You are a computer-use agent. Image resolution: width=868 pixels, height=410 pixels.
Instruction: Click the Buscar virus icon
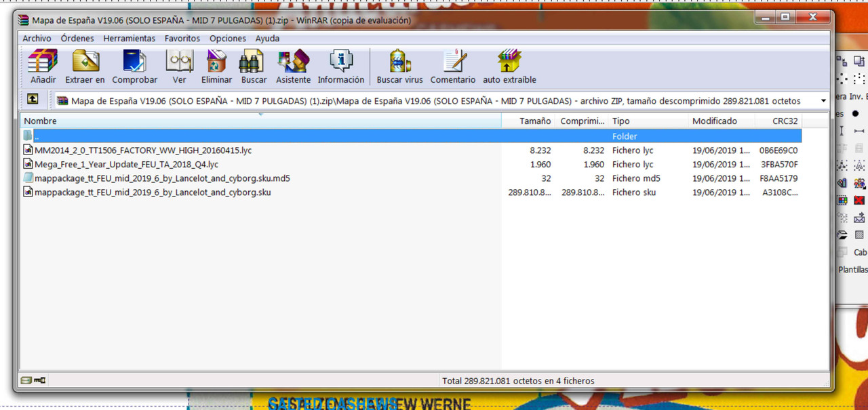pyautogui.click(x=400, y=61)
